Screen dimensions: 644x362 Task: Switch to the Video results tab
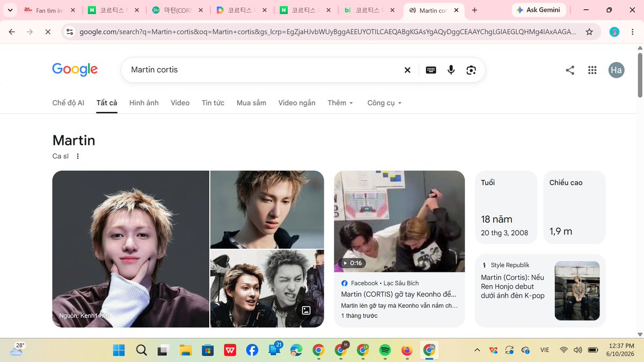pyautogui.click(x=180, y=103)
